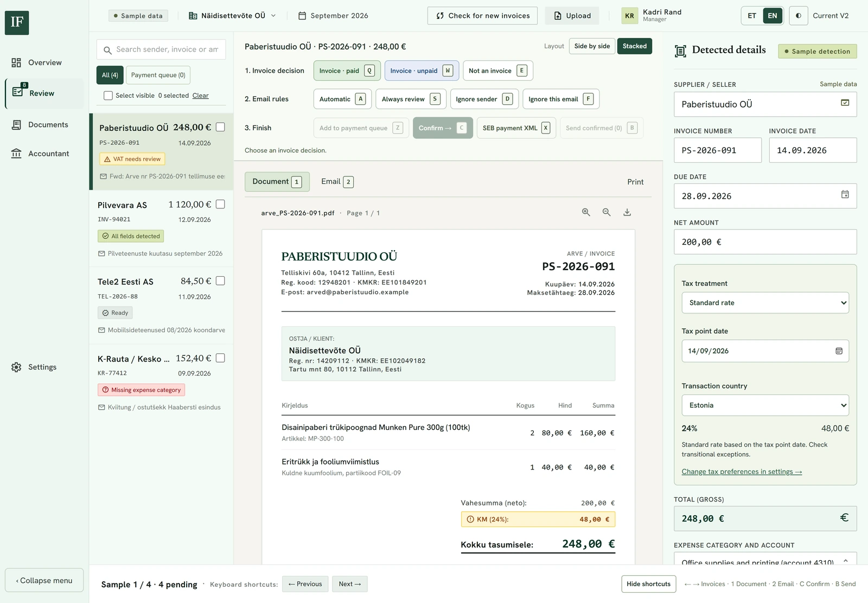
Task: Open September 2026 period picker
Action: [333, 16]
